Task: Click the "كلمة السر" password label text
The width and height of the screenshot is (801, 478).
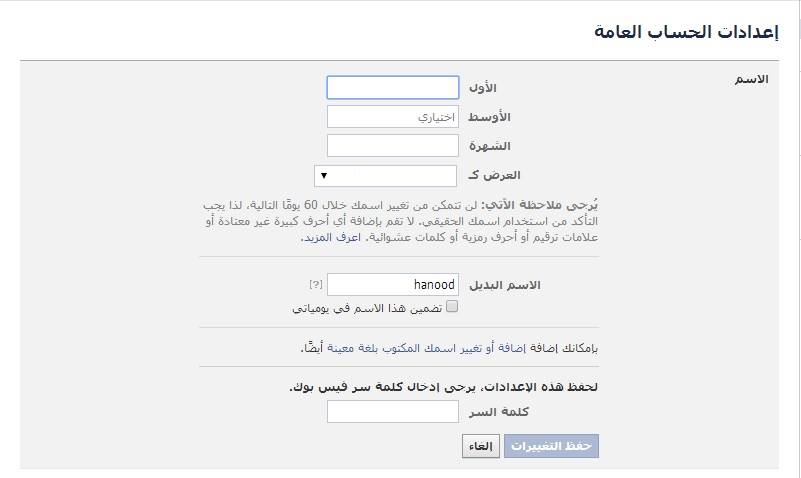Action: 497,411
